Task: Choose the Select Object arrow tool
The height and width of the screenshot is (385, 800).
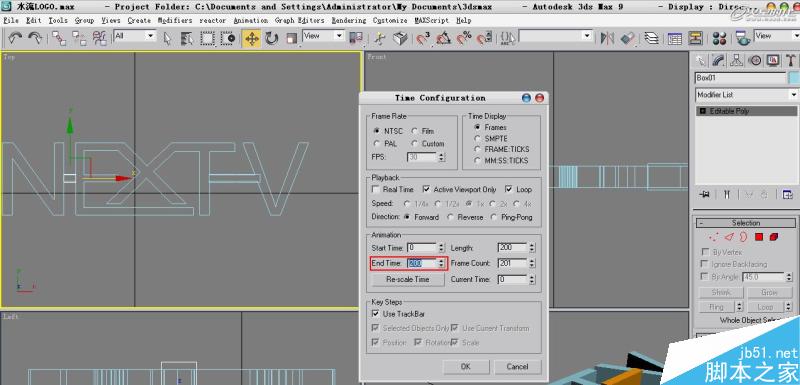Action: pyautogui.click(x=167, y=38)
